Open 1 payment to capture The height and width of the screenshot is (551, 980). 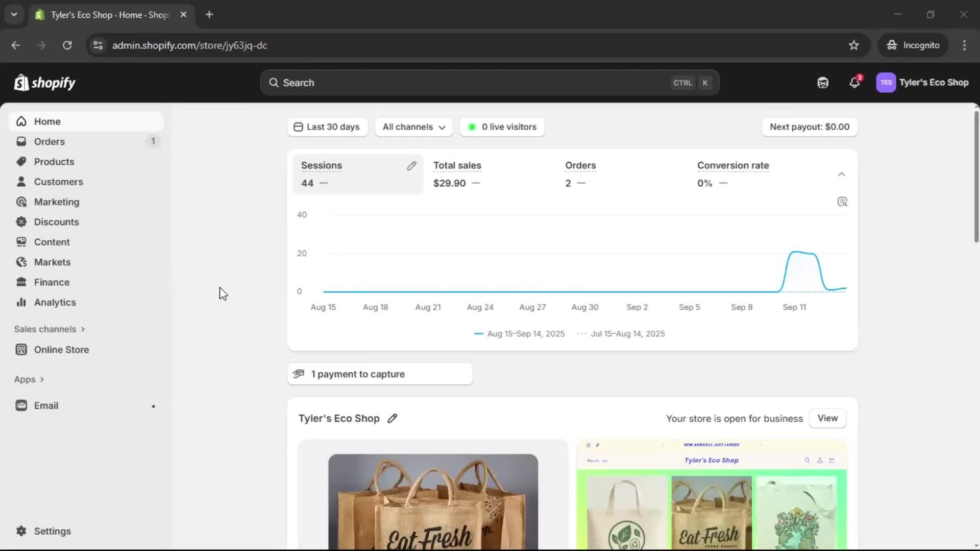[x=380, y=373]
